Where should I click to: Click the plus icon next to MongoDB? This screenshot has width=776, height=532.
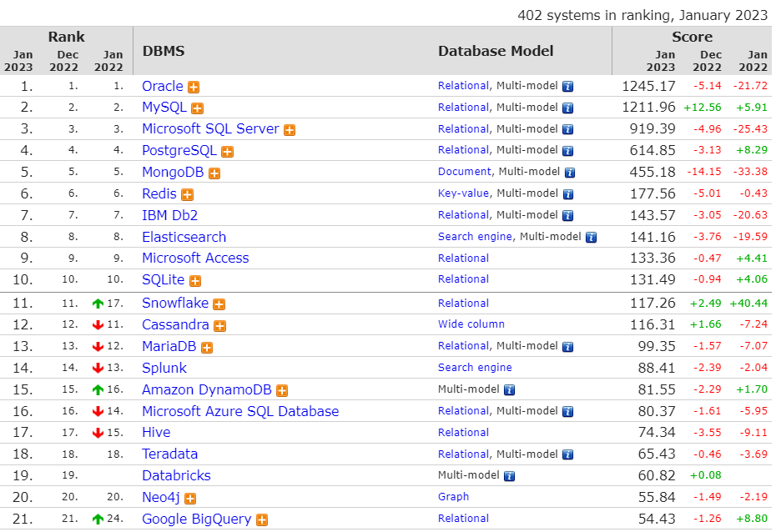point(214,173)
